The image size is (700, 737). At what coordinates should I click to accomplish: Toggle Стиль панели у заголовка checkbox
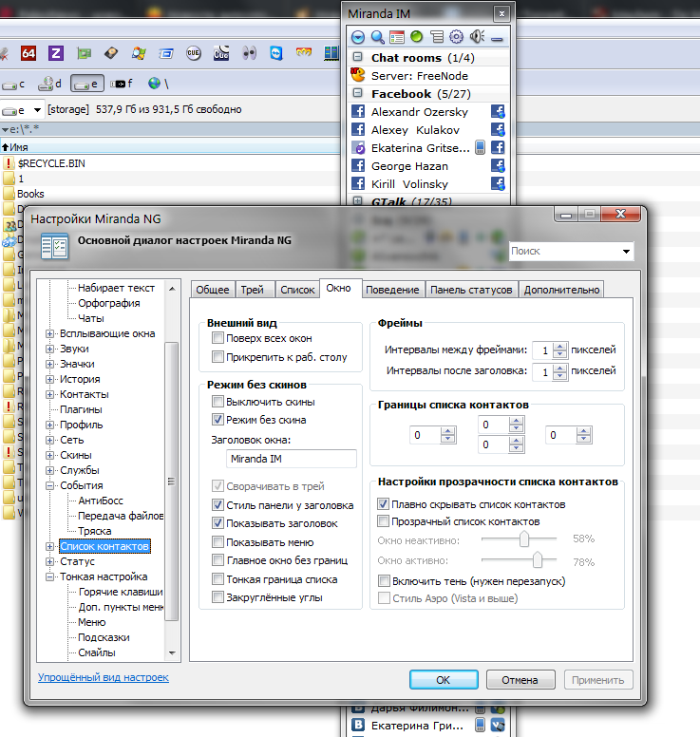[218, 505]
